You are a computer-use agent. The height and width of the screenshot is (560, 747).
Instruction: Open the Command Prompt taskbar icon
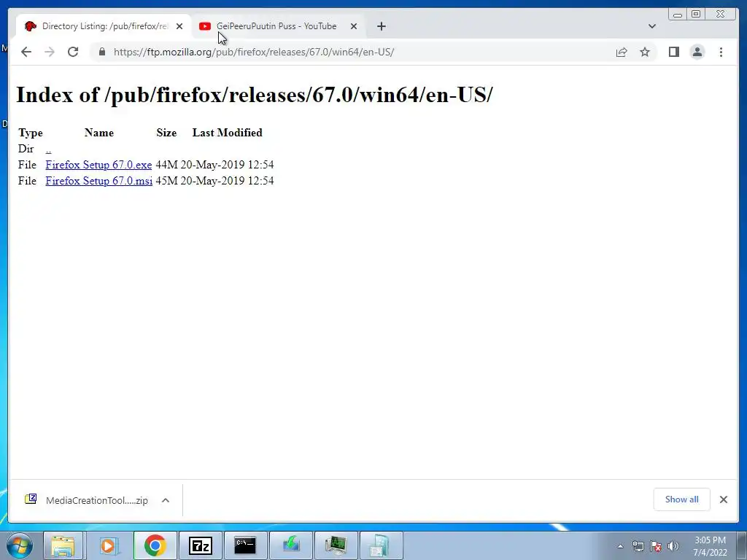coord(245,545)
